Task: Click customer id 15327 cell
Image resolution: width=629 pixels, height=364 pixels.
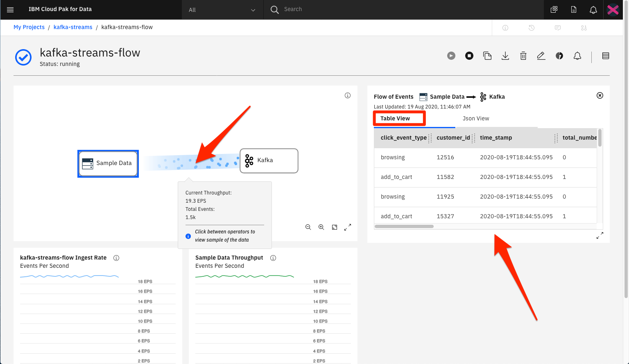Action: (445, 216)
